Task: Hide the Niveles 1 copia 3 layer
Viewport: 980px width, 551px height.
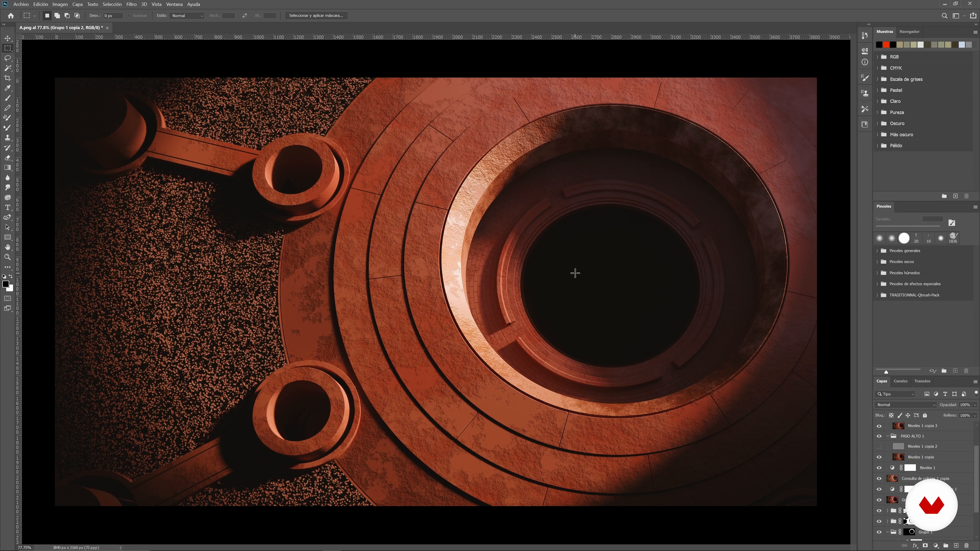Action: 879,426
